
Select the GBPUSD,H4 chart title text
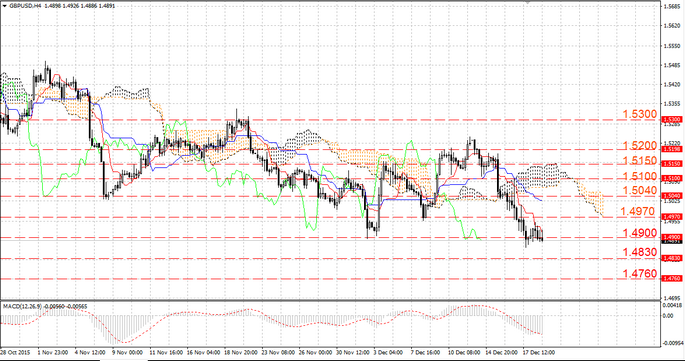click(24, 6)
